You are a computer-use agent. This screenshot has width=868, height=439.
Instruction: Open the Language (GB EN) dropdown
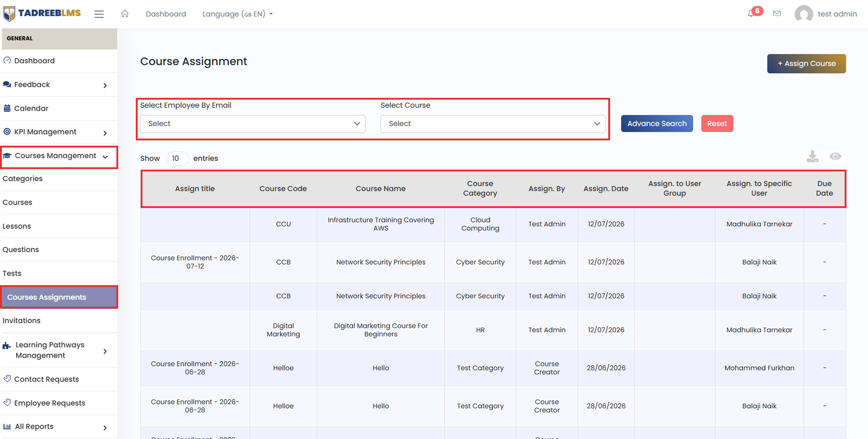pyautogui.click(x=238, y=14)
